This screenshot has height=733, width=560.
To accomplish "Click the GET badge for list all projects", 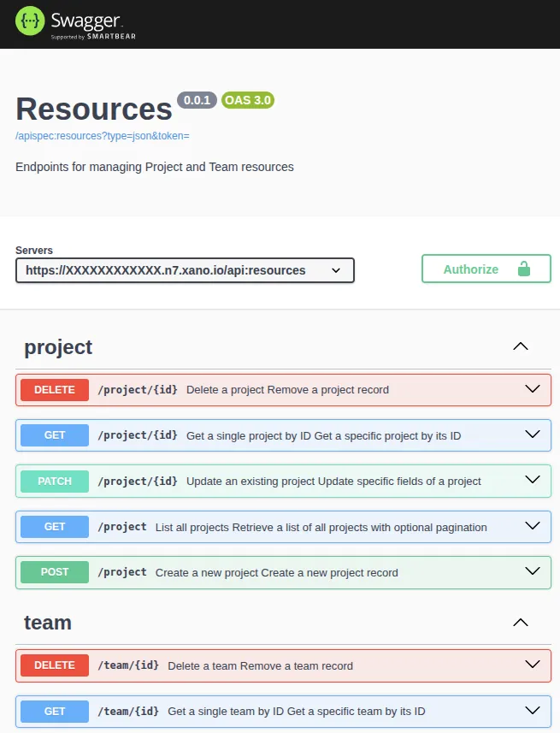I will (55, 527).
